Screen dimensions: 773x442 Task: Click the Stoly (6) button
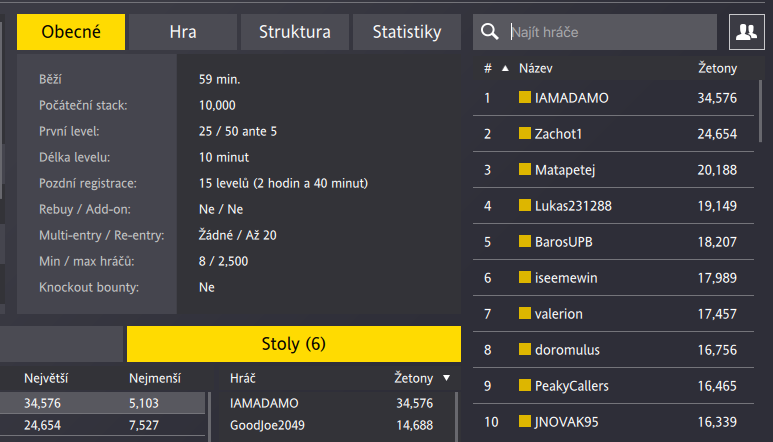pos(293,344)
